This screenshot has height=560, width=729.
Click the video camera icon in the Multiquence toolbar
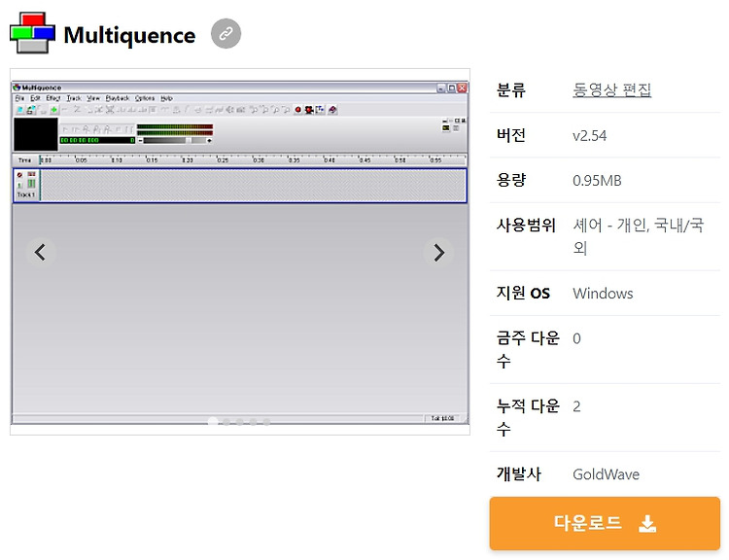tap(309, 110)
